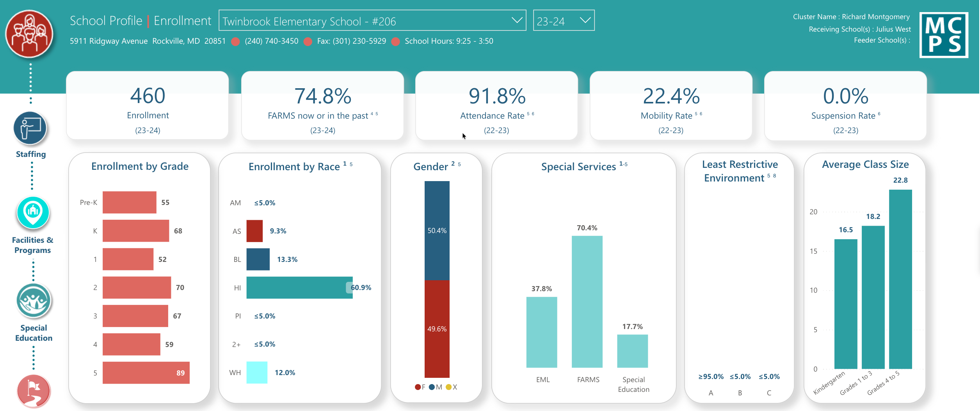Select the Staffing label in sidebar
This screenshot has width=980, height=411.
31,154
